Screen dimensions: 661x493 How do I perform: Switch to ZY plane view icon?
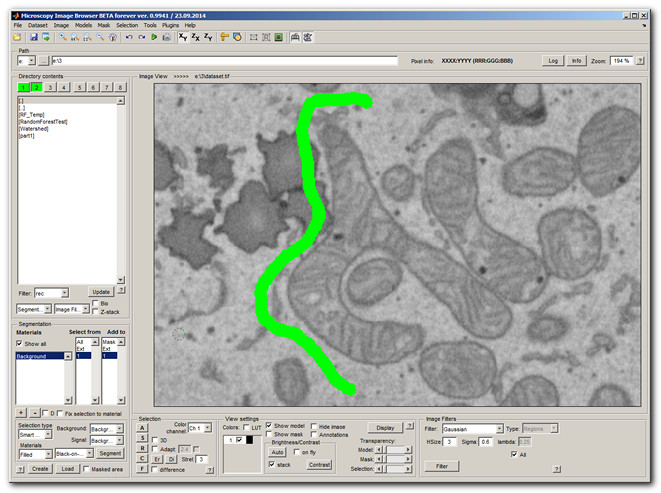pos(209,37)
